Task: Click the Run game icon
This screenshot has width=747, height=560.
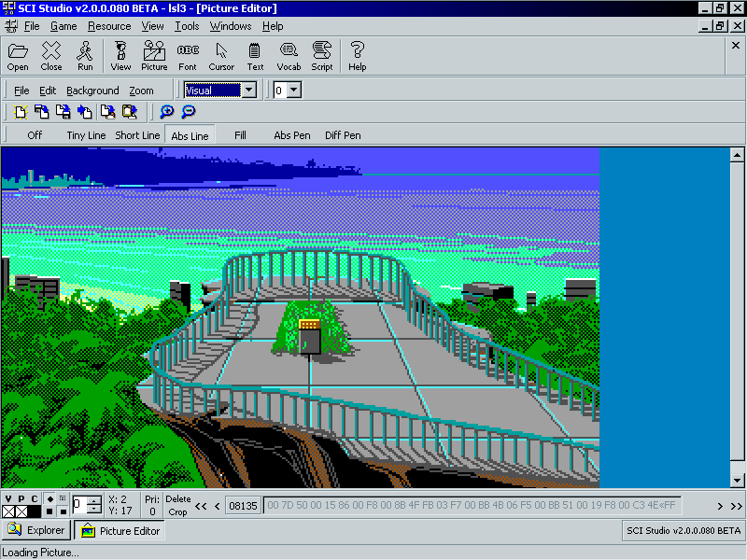Action: click(x=85, y=56)
